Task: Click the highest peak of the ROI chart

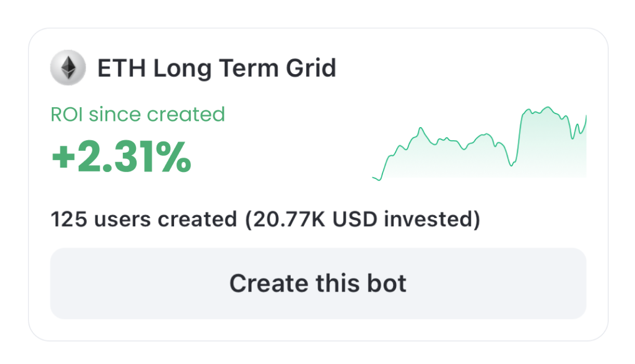Action: click(x=548, y=108)
